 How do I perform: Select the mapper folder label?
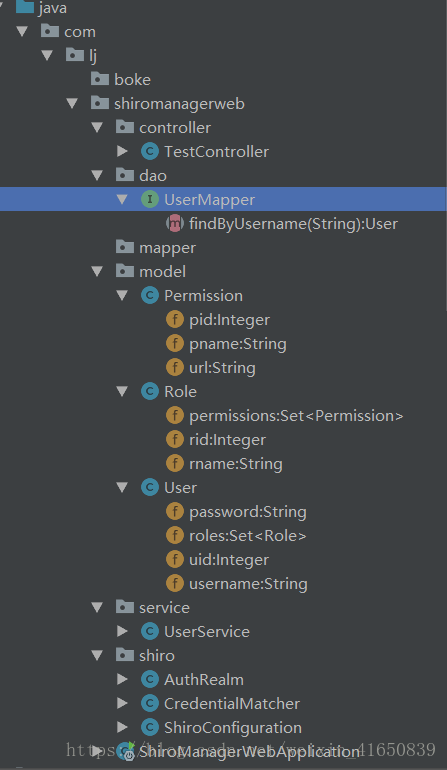168,248
